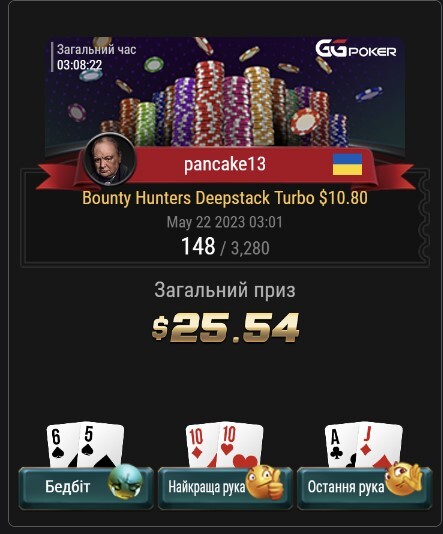
Task: Open the Найкраща рука hand
Action: click(225, 488)
